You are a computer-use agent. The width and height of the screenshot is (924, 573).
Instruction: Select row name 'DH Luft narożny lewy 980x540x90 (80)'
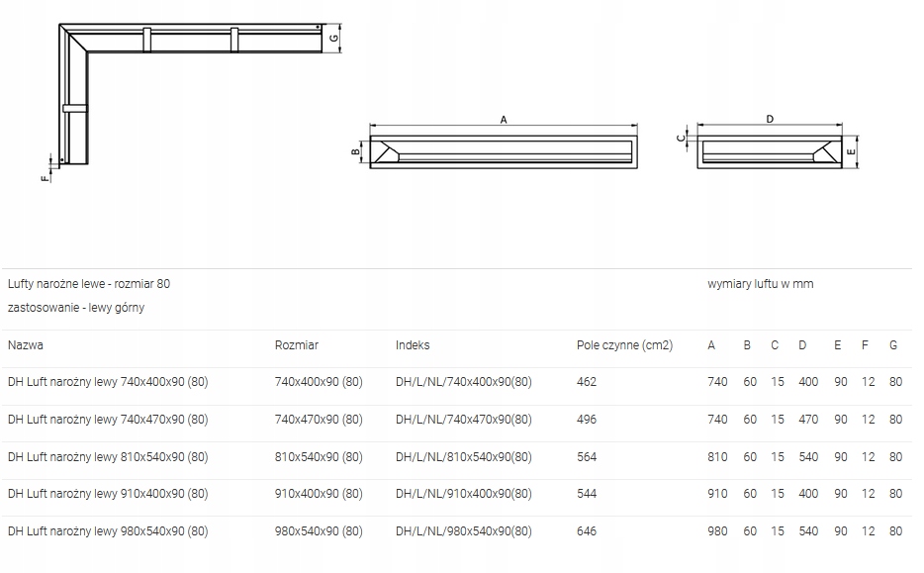tap(108, 531)
